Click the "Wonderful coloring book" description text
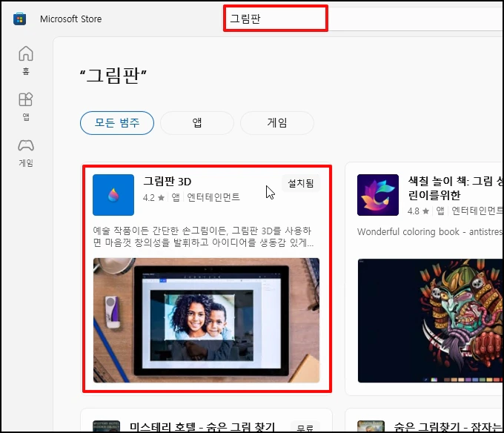The width and height of the screenshot is (504, 433). tap(430, 232)
